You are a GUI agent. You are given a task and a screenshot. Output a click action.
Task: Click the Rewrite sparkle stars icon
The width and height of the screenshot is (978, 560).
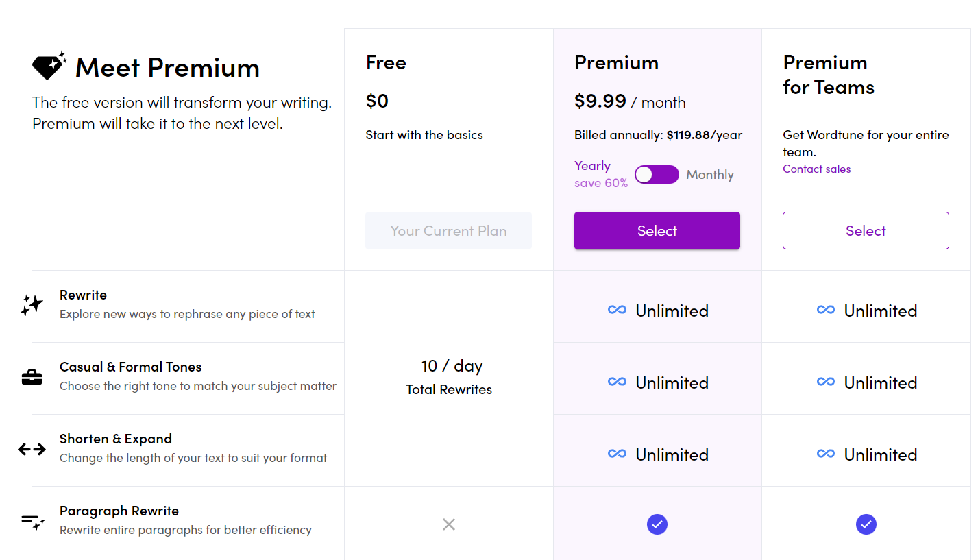coord(32,306)
